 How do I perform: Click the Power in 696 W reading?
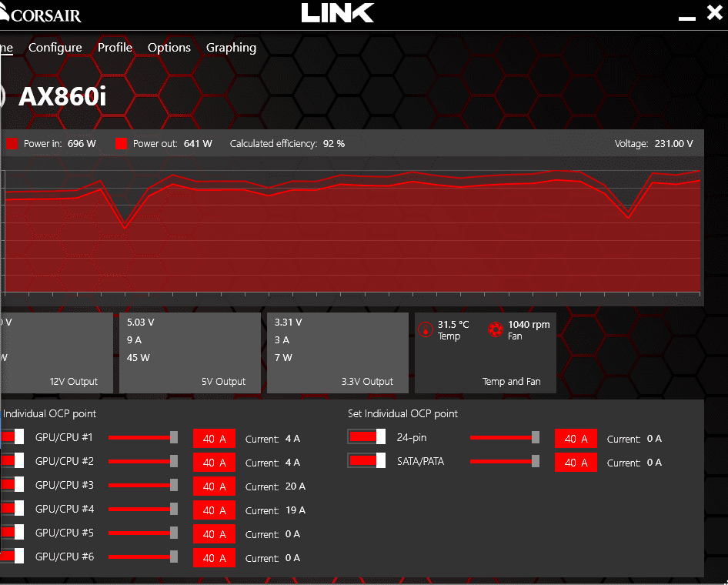60,143
